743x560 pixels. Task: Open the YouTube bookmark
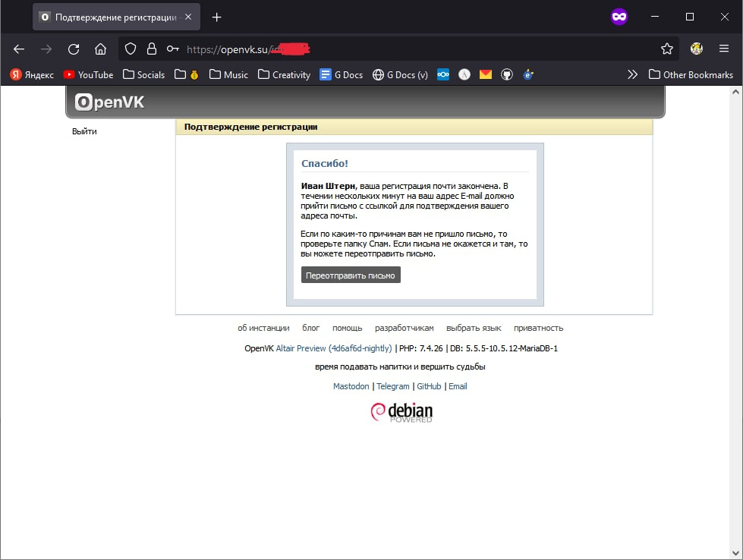tap(89, 75)
